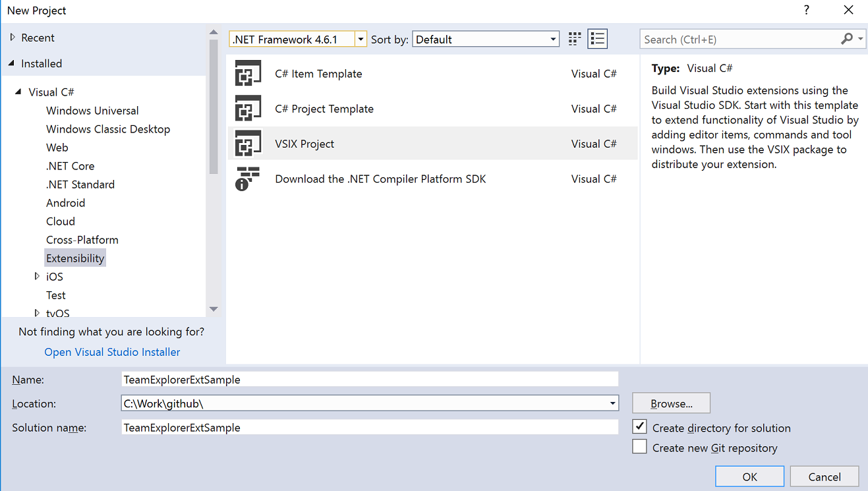Select the Windows Universal category
Screen dimensions: 868x491
pyautogui.click(x=92, y=110)
